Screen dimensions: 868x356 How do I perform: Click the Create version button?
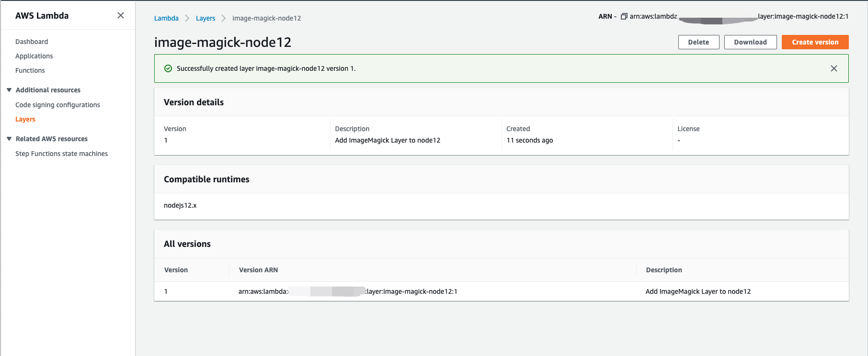pos(815,42)
